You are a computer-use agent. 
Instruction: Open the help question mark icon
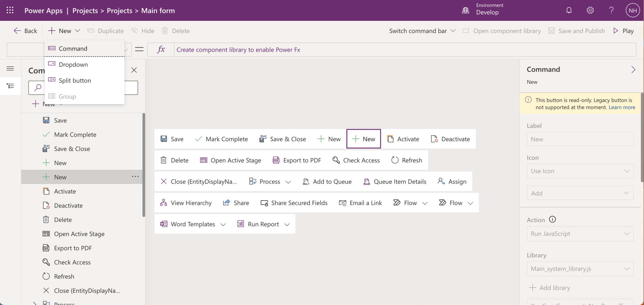tap(611, 10)
